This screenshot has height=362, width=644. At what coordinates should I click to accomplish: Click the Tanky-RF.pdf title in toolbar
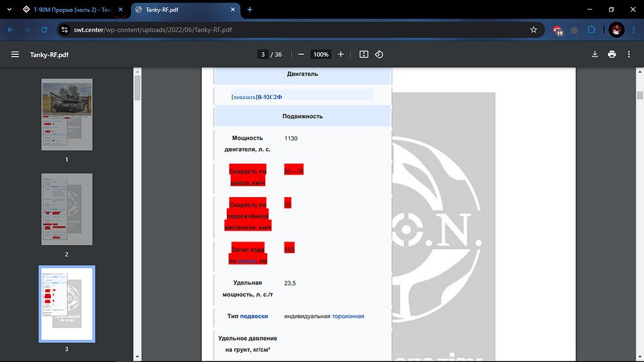click(50, 55)
